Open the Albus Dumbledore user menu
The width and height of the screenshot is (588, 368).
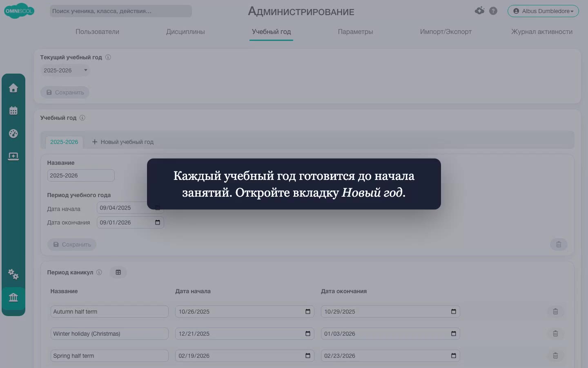543,11
